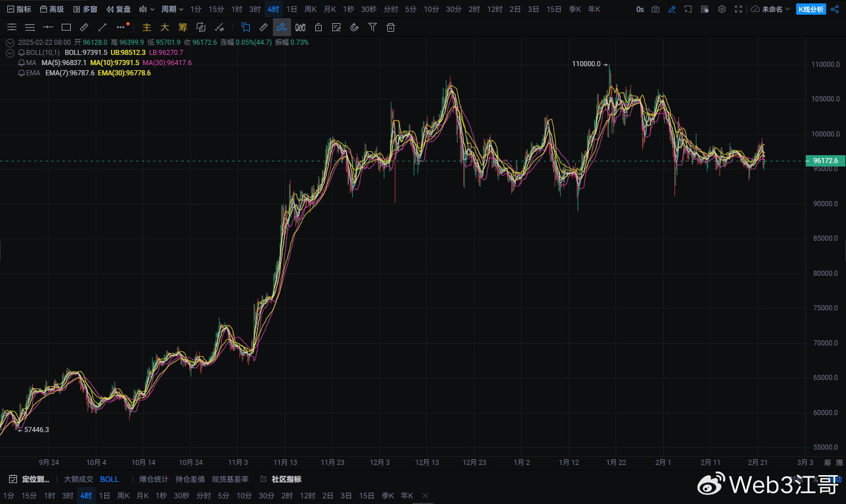Image resolution: width=846 pixels, height=504 pixels.
Task: Collapse the BOLL indicator legend row
Action: point(10,53)
